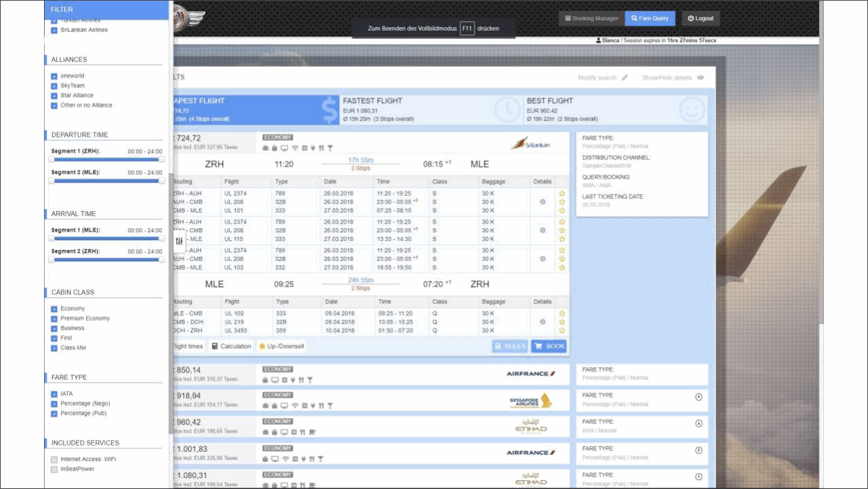This screenshot has width=868, height=489.
Task: Open the Up-/Downsell option
Action: tap(281, 346)
